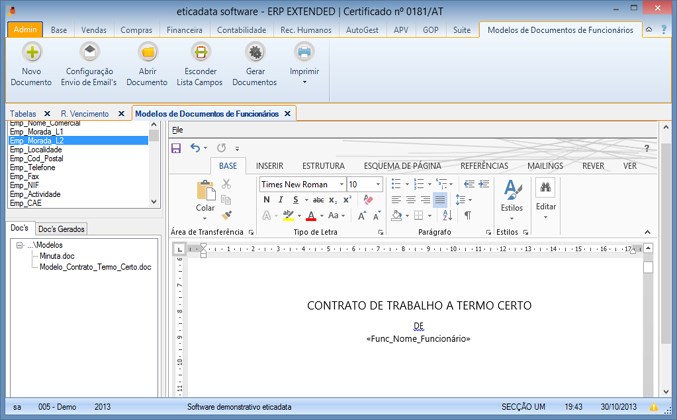
Task: Toggle italic formatting (I) in ribbon
Action: coord(282,200)
